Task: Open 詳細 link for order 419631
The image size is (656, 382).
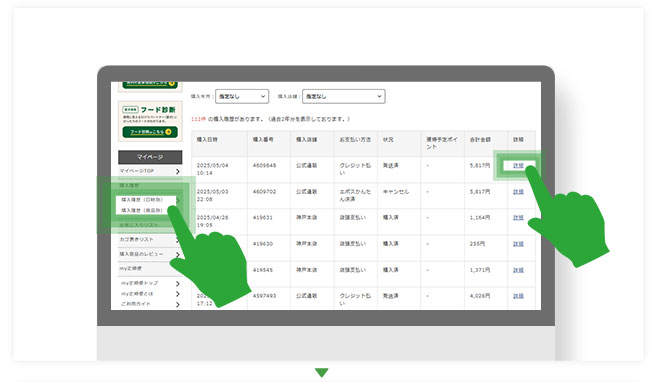Action: pos(518,218)
